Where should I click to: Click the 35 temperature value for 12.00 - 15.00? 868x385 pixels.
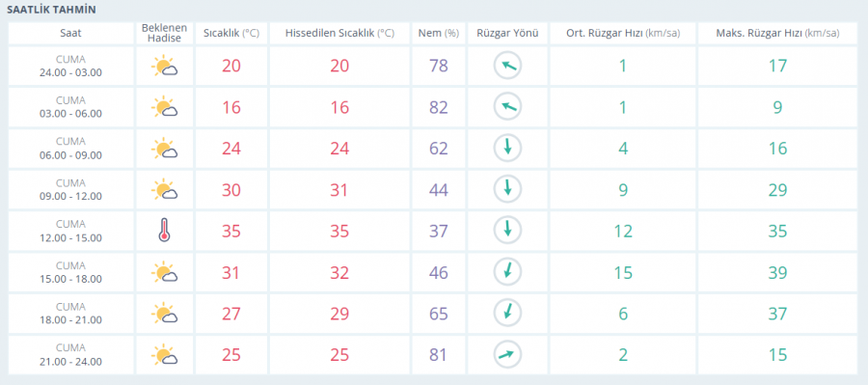231,231
